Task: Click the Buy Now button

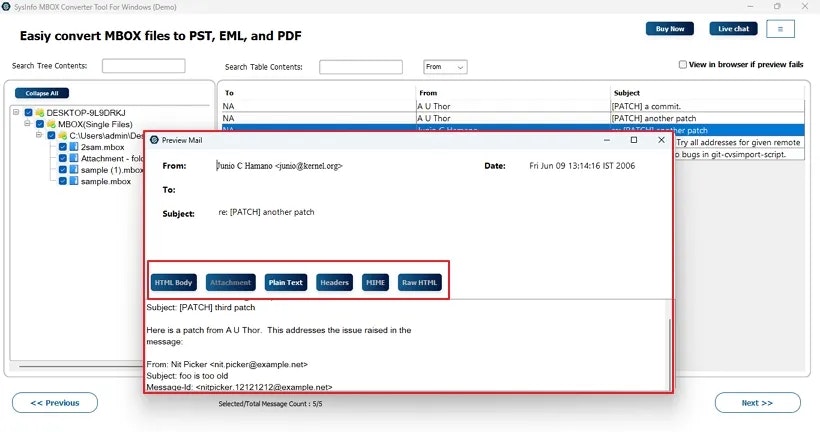Action: pyautogui.click(x=670, y=29)
